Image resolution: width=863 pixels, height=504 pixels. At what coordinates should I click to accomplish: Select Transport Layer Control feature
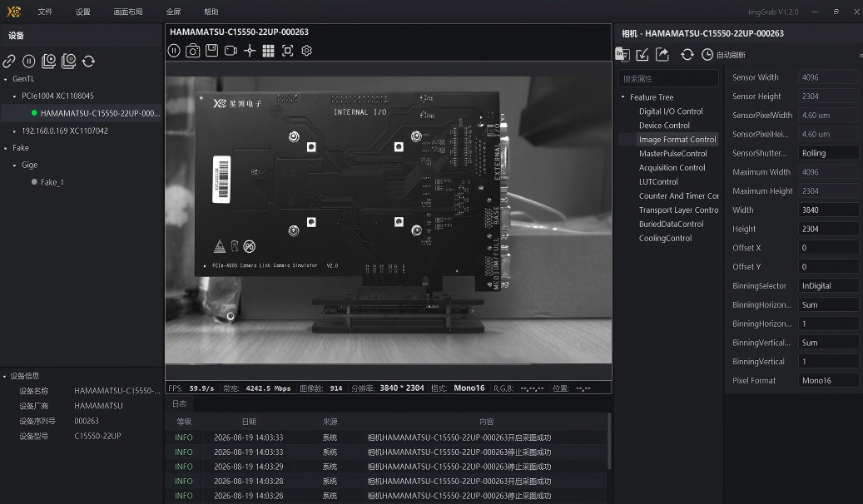(678, 210)
